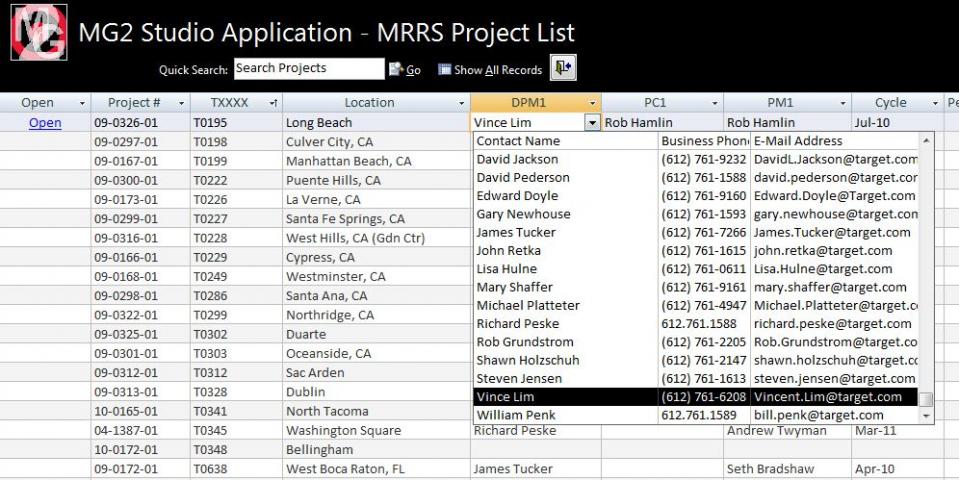959x480 pixels.
Task: Choose Lisa Hulne in the dropdown
Action: pyautogui.click(x=696, y=269)
